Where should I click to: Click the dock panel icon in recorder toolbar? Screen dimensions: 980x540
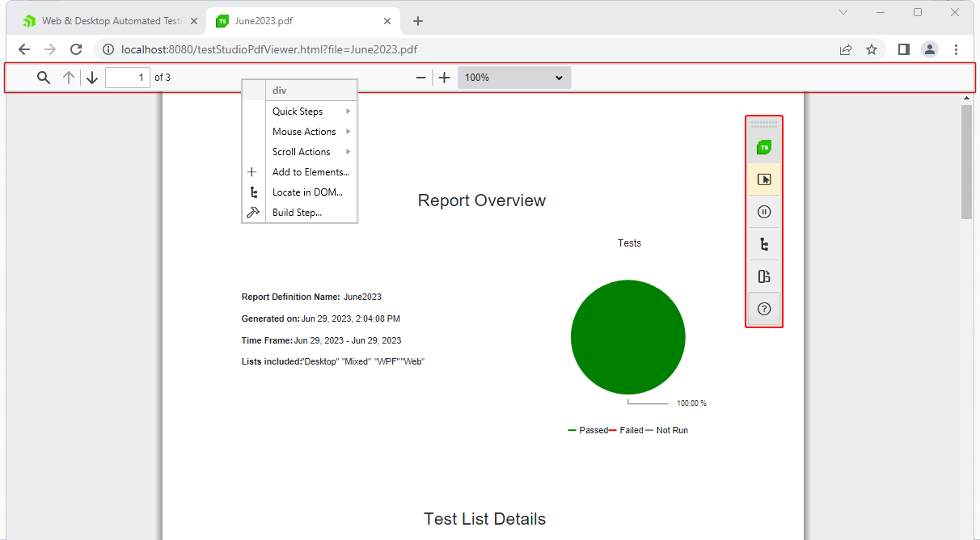point(764,276)
